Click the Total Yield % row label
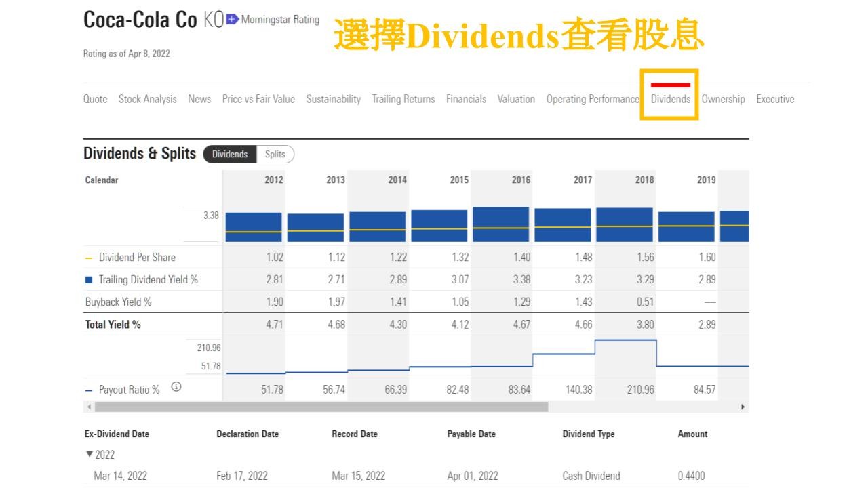 pyautogui.click(x=113, y=325)
